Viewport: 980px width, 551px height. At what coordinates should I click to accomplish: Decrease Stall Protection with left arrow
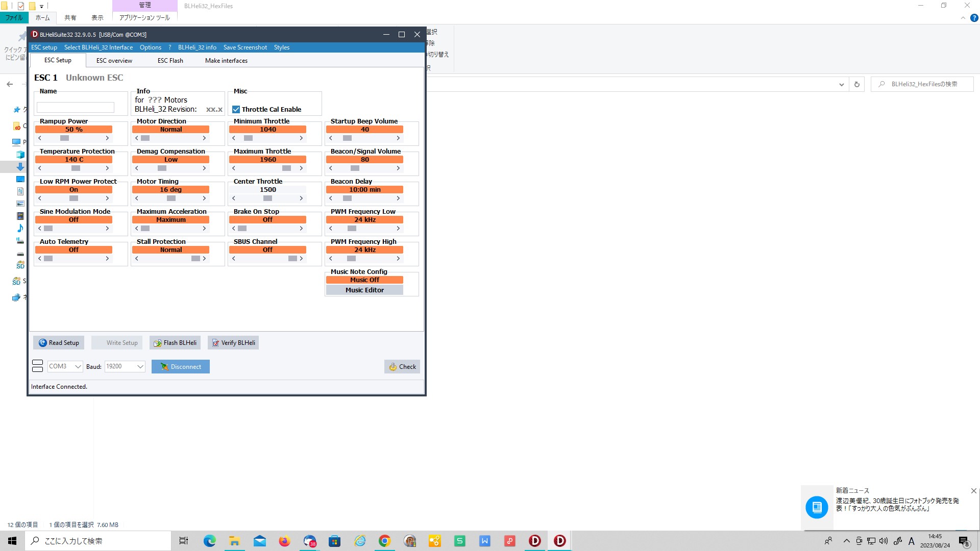137,259
